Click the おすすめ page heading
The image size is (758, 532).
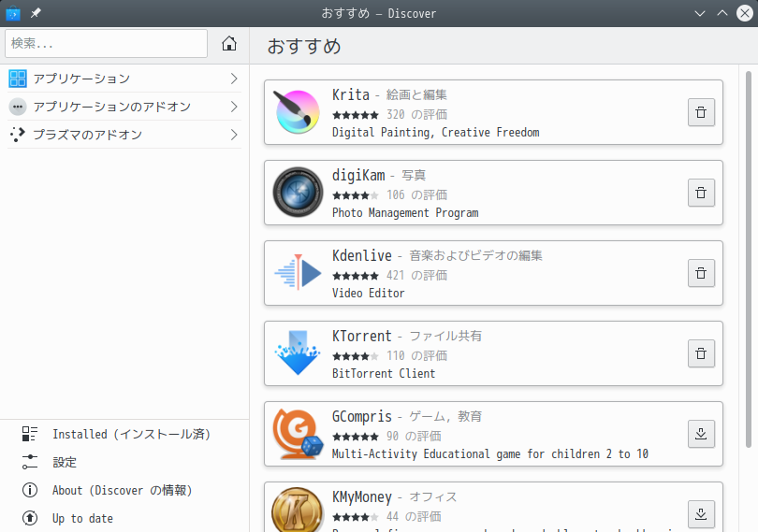click(x=304, y=46)
